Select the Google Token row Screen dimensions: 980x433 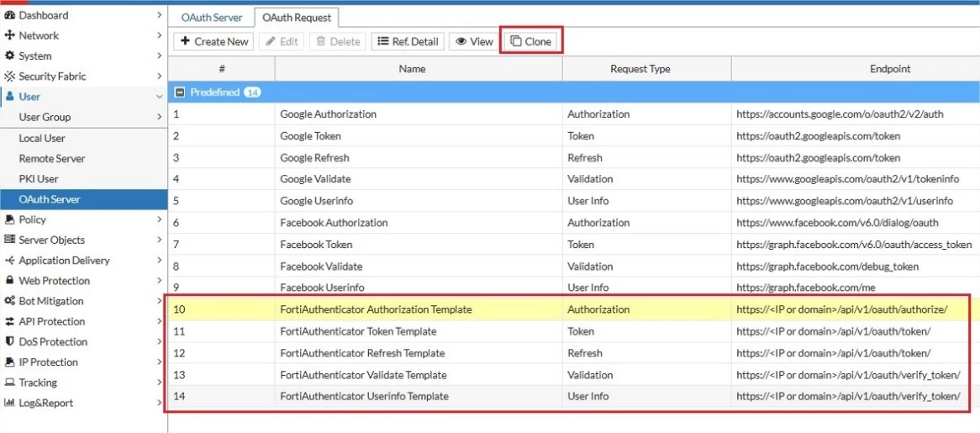pyautogui.click(x=574, y=135)
